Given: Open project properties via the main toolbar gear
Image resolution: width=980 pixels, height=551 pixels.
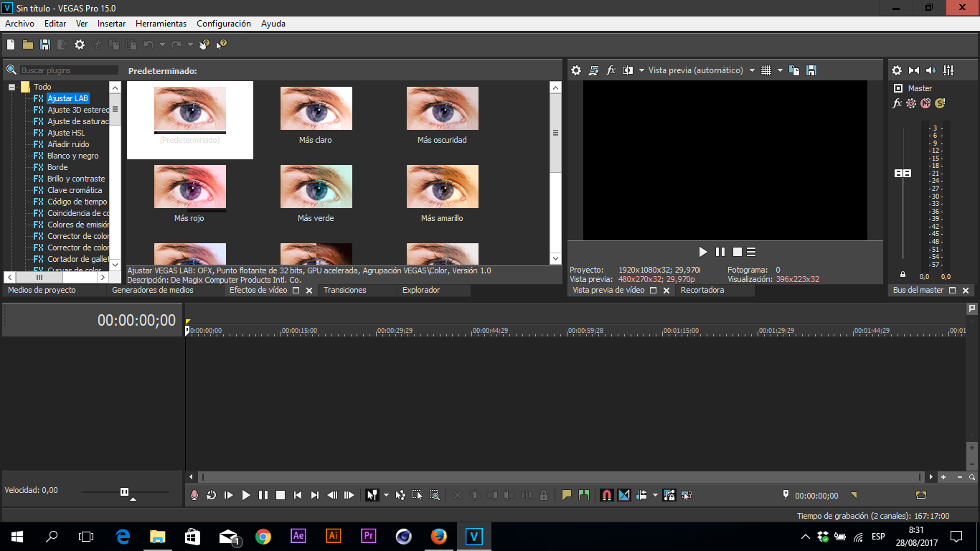Looking at the screenshot, I should [80, 44].
